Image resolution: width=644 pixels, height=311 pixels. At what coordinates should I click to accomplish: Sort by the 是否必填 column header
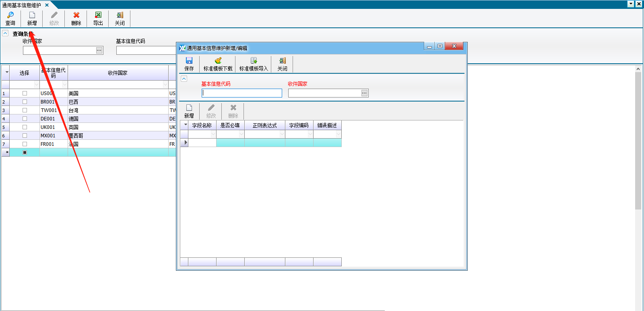pyautogui.click(x=230, y=125)
